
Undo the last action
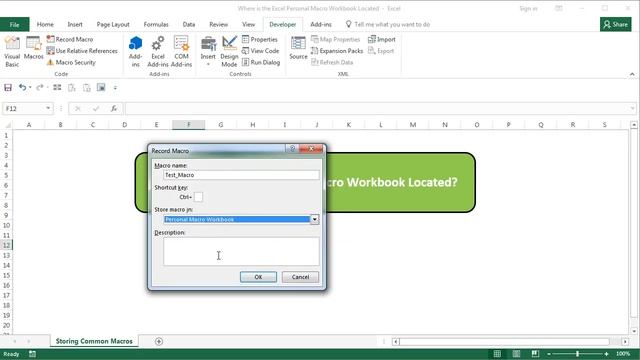[22, 87]
